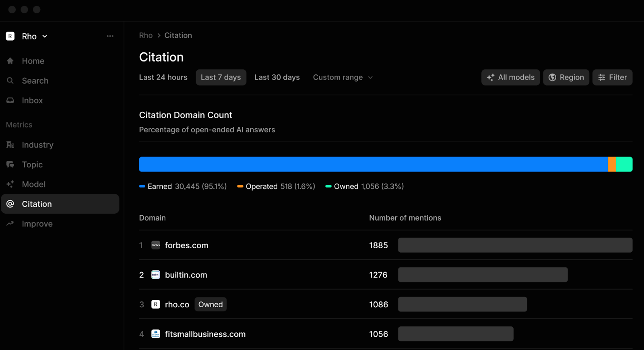Click the green Owned bar segment
Viewport: 644px width, 350px height.
tap(624, 165)
